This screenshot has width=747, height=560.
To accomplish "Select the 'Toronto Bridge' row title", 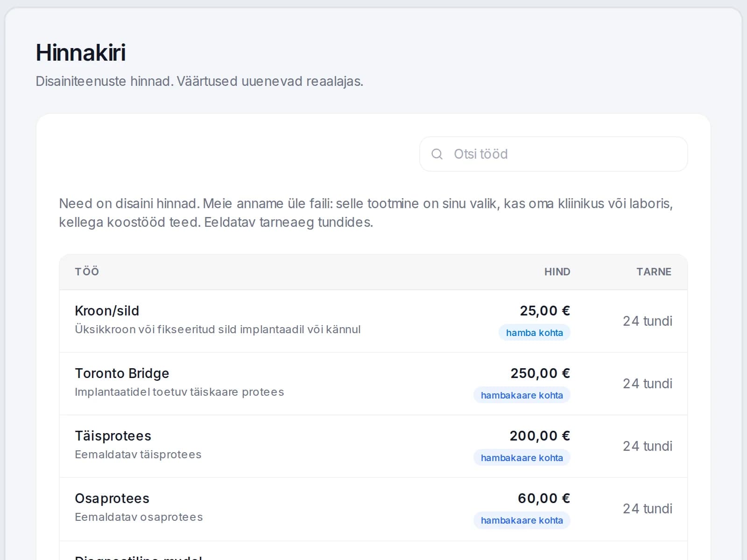I will (x=122, y=373).
